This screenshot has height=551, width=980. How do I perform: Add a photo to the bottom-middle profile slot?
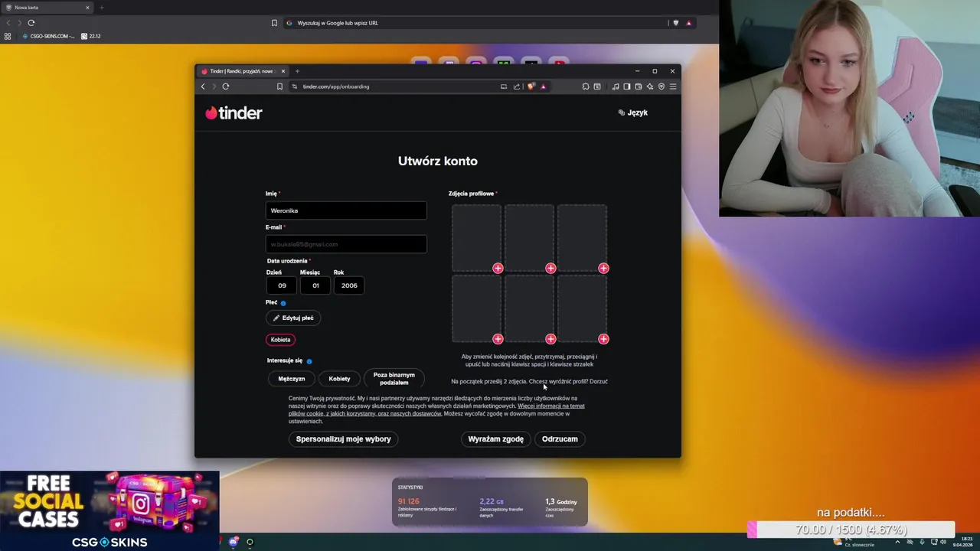point(550,339)
